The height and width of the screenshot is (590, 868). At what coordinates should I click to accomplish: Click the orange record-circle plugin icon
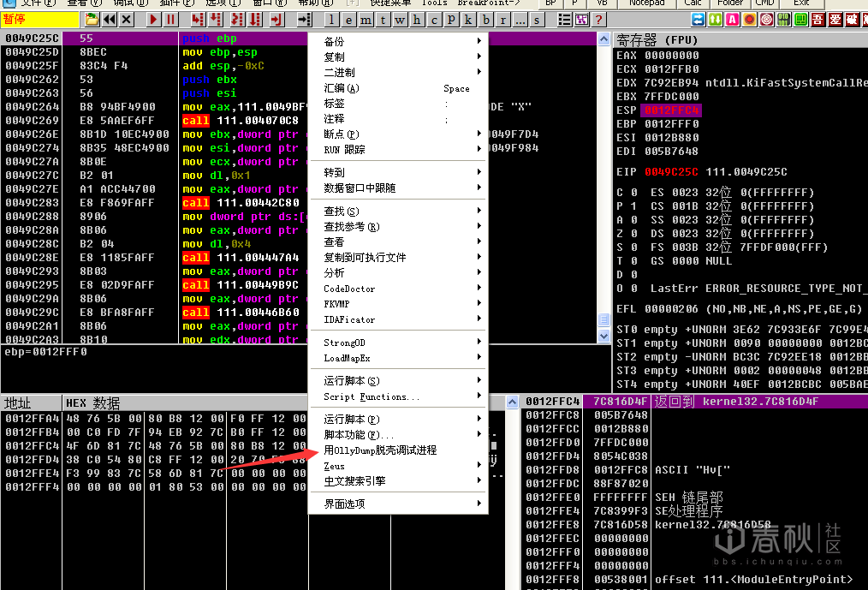pyautogui.click(x=750, y=20)
